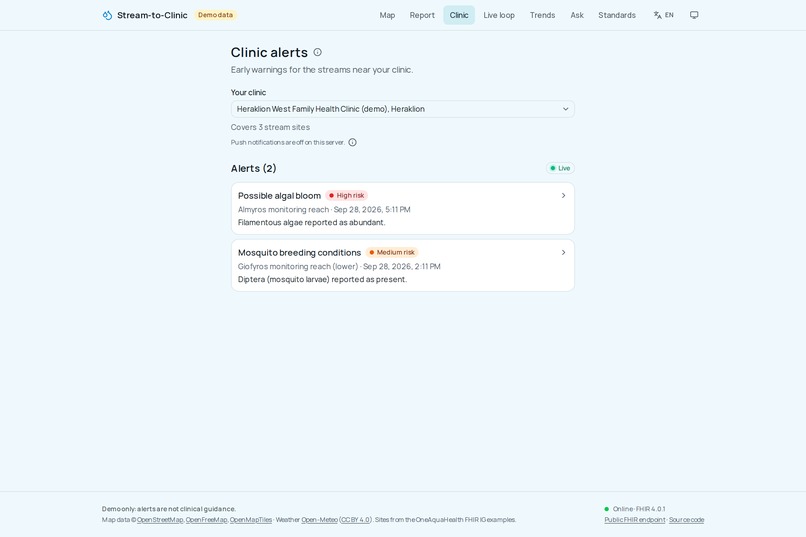
Task: Click the 'Alerts (2)' heading
Action: click(253, 168)
